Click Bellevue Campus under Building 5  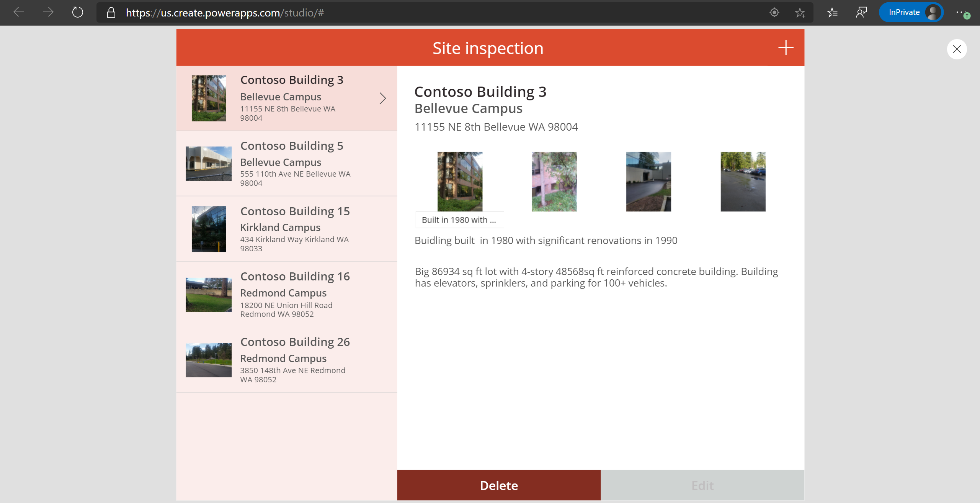(281, 162)
